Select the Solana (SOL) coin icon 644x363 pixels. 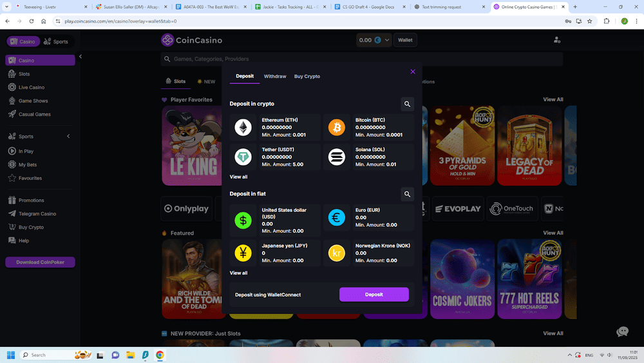(x=336, y=157)
